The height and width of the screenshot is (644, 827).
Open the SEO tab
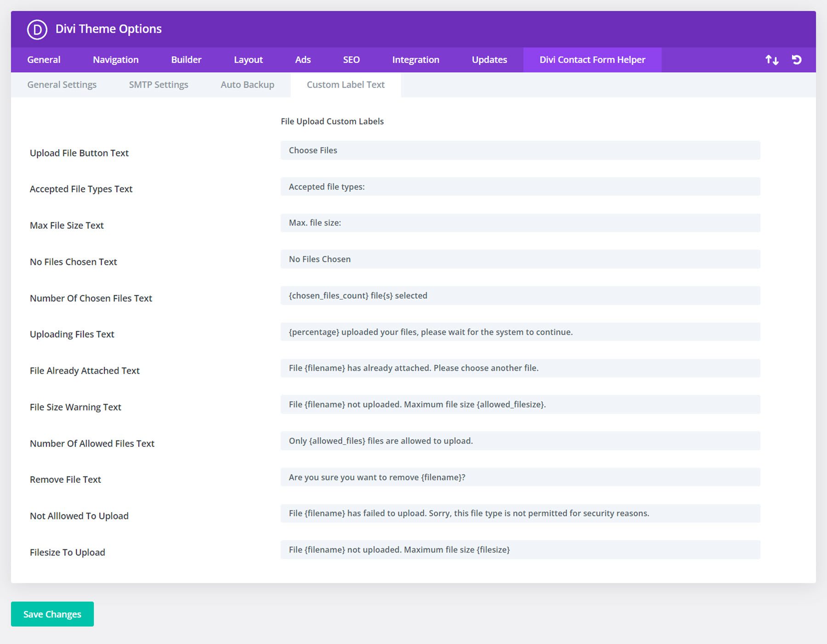click(351, 59)
